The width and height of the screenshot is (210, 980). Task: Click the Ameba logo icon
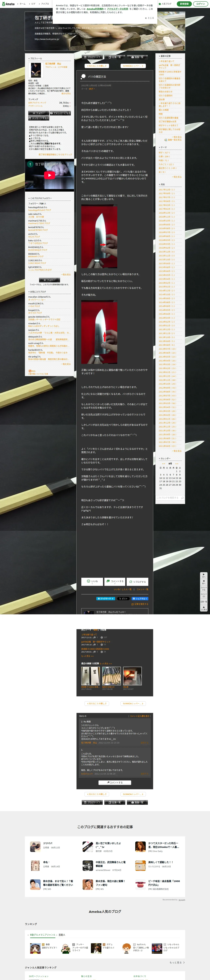[x=8, y=4]
